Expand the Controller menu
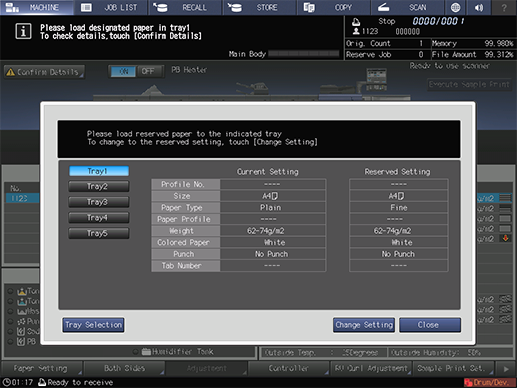517x388 pixels. coord(289,368)
